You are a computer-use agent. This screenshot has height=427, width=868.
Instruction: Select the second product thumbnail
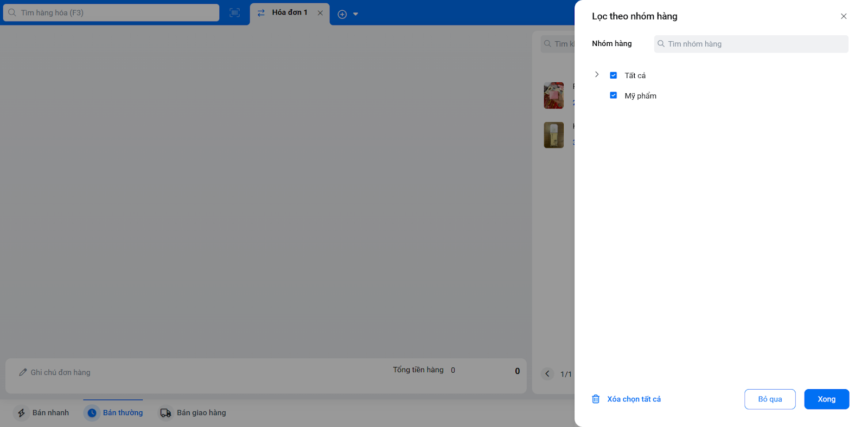(x=554, y=135)
